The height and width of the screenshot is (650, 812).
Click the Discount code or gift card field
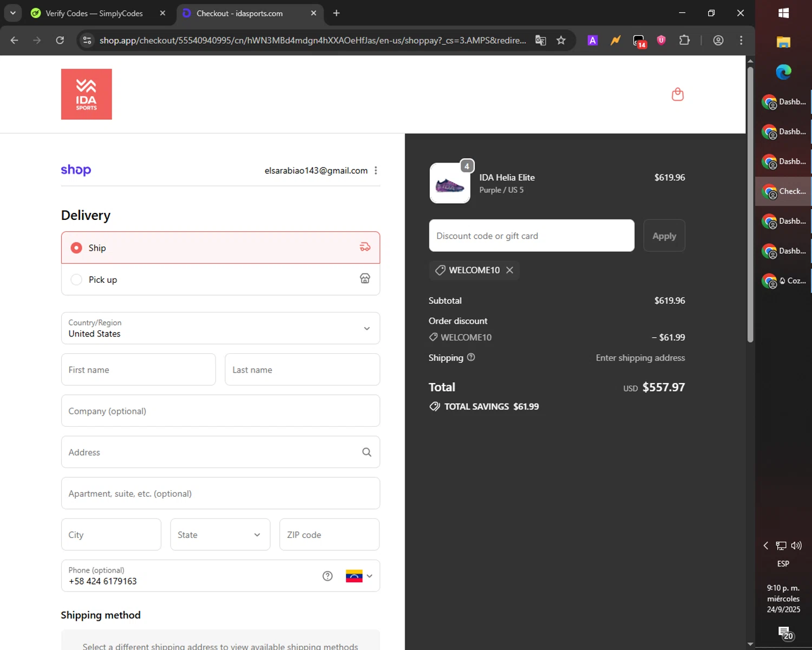532,236
